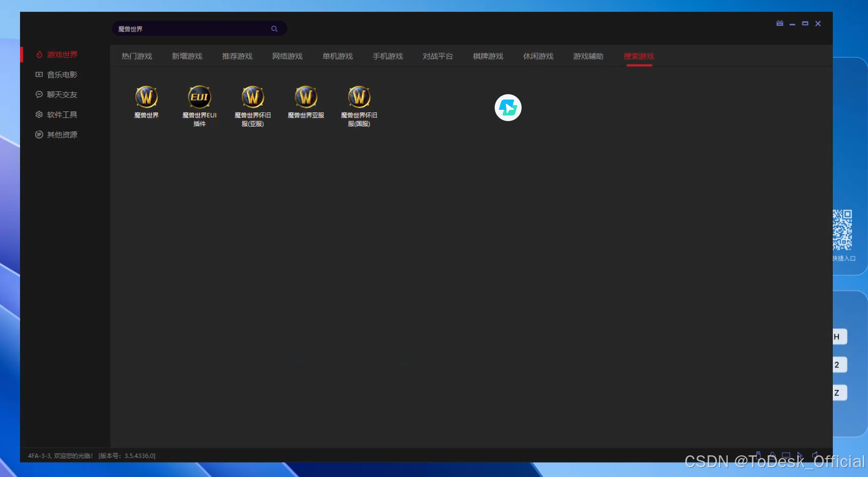The image size is (868, 477).
Task: Close the game menu window
Action: 818,23
